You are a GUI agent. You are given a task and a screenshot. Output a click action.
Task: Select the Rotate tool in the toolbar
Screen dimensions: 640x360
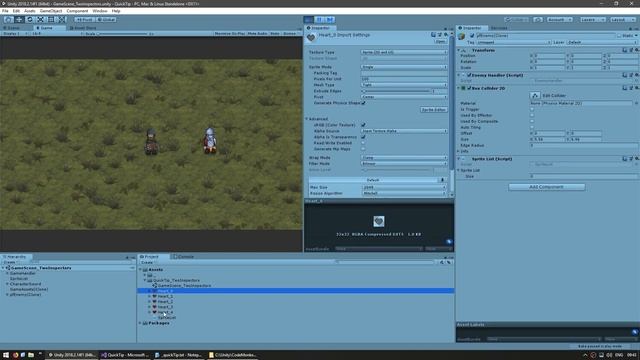29,20
